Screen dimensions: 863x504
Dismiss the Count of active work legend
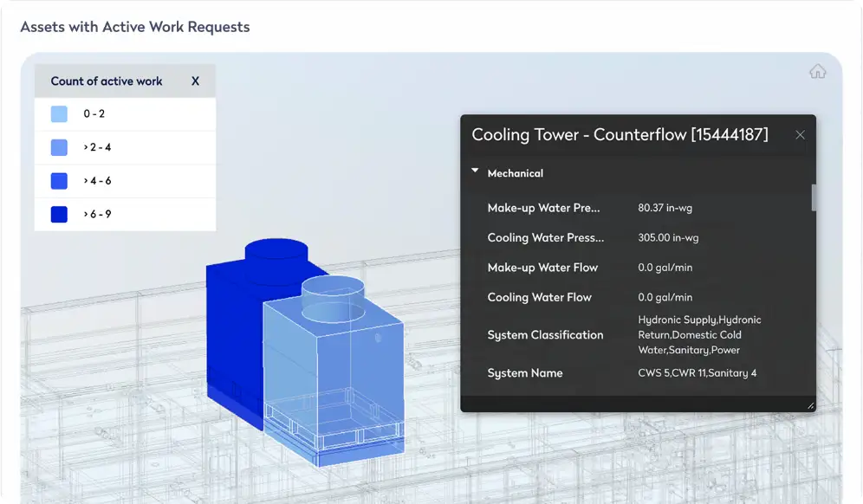tap(195, 81)
